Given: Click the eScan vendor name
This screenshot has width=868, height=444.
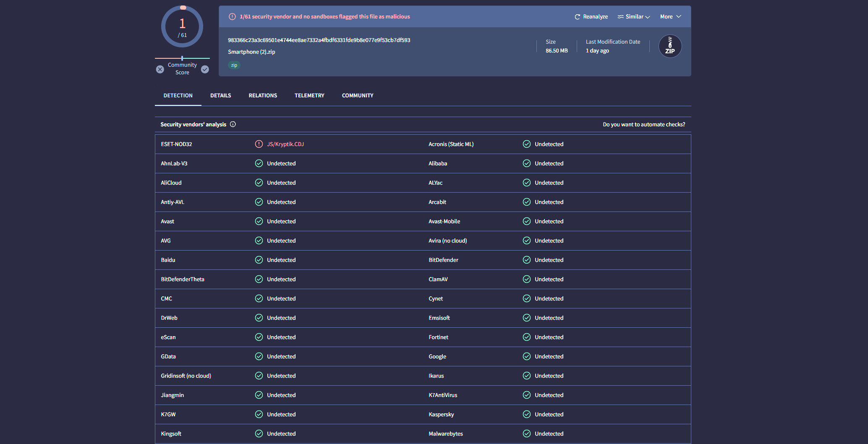Looking at the screenshot, I should (x=168, y=337).
